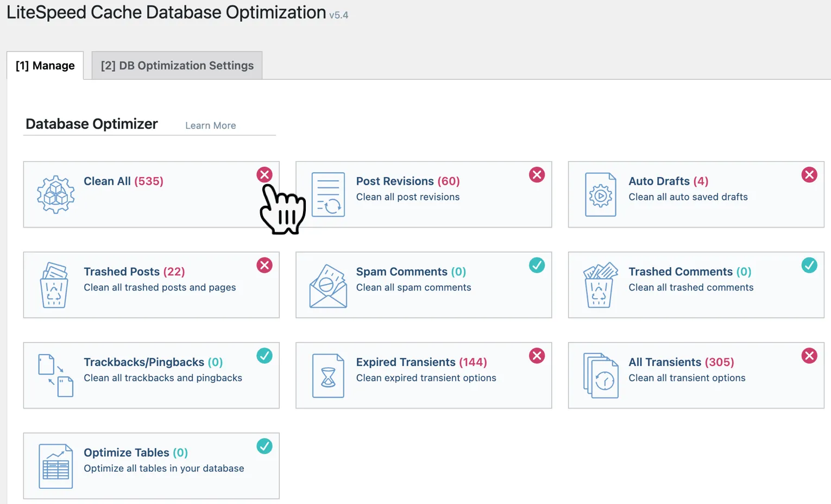
Task: Click the Optimize Tables (0) title
Action: click(136, 453)
